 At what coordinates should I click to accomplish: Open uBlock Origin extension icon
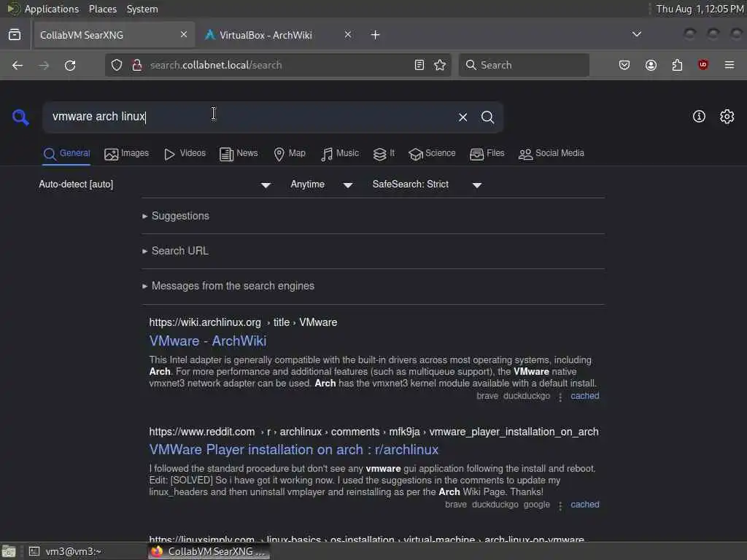coord(703,65)
